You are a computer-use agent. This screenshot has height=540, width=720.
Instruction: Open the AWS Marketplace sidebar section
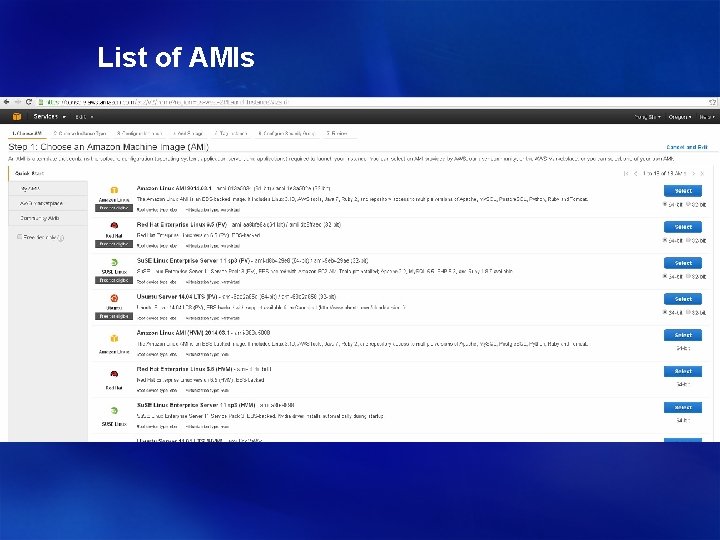click(x=48, y=203)
